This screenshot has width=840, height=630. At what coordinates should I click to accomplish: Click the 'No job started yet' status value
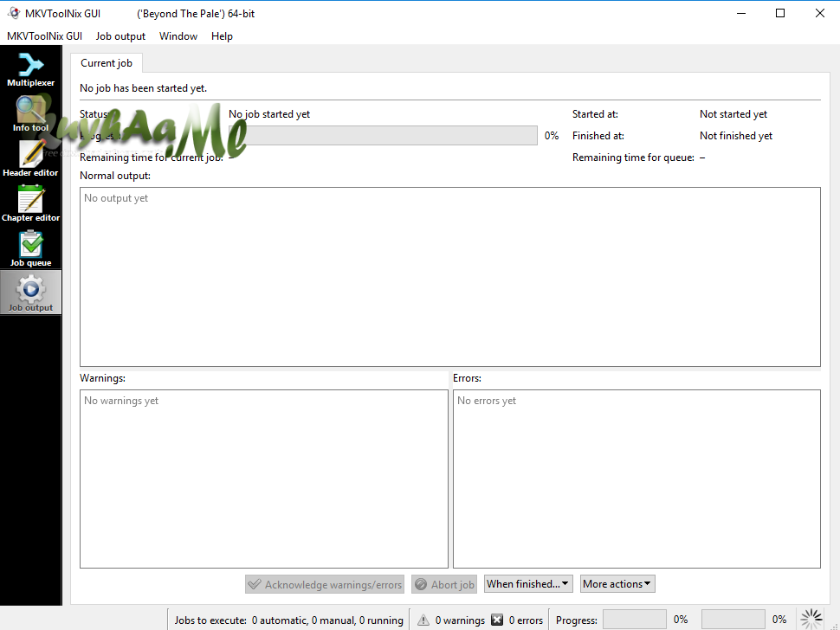[269, 114]
